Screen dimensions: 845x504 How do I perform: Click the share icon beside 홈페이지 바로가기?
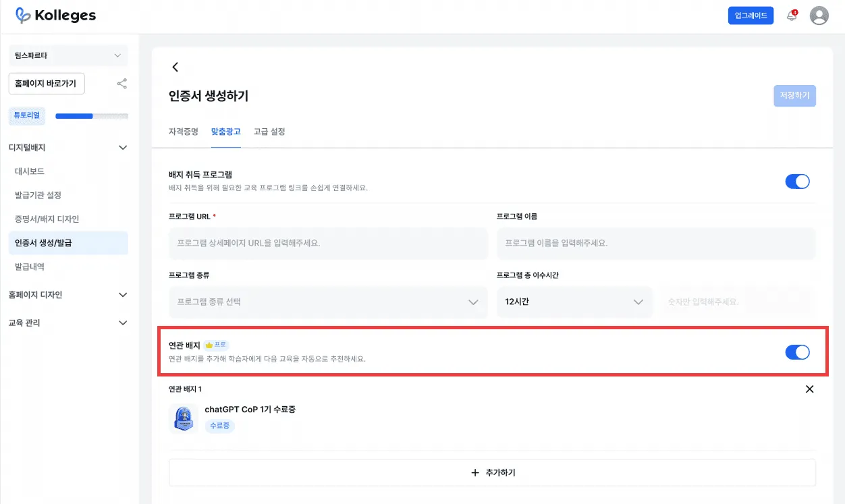(x=121, y=84)
